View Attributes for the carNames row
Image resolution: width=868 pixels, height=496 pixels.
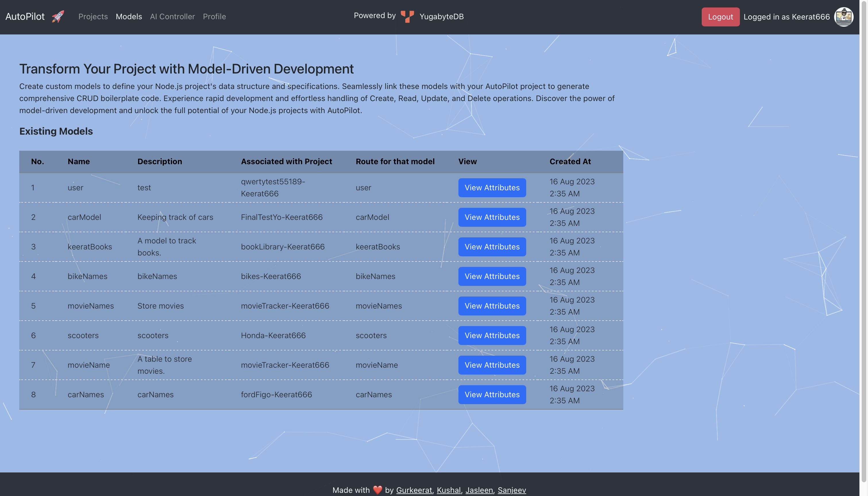(x=492, y=394)
